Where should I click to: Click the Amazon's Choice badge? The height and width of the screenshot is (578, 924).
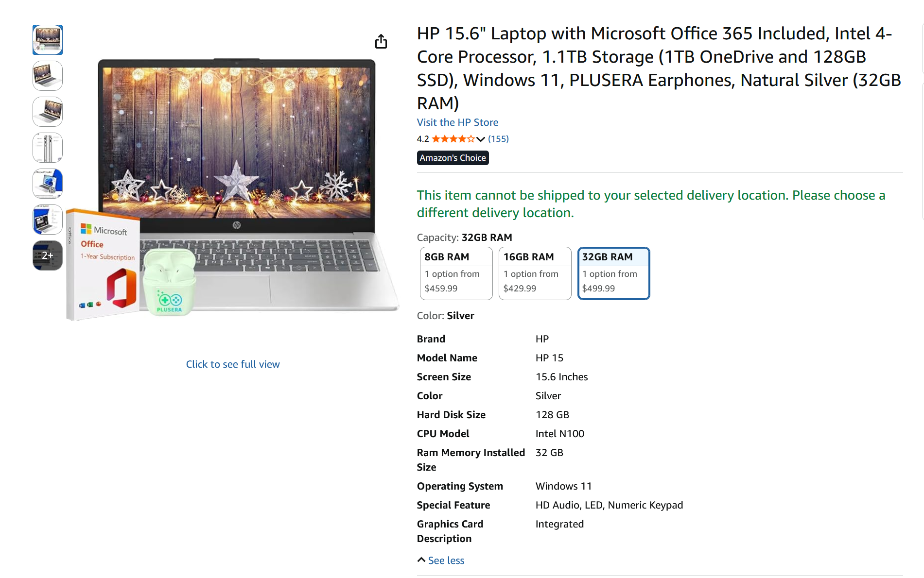(x=453, y=158)
